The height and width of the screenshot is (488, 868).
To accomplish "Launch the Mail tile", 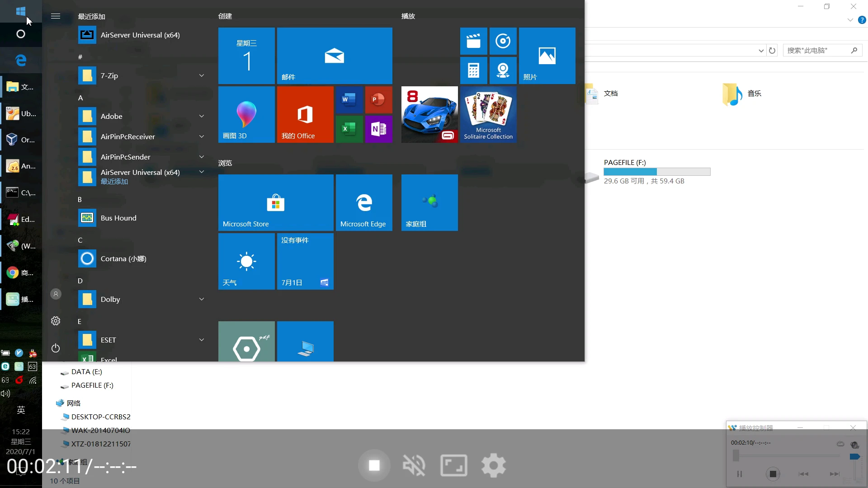I will click(x=334, y=56).
